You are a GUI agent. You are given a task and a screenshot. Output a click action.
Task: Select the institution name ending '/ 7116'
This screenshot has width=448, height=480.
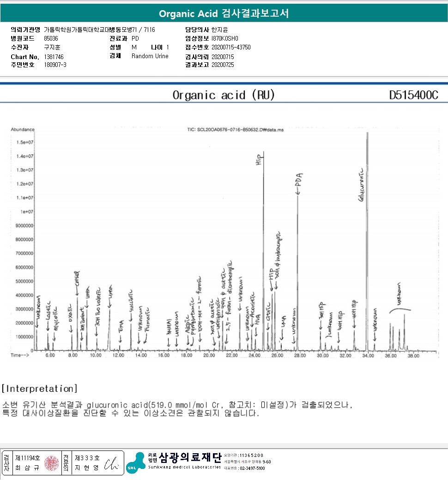(100, 30)
